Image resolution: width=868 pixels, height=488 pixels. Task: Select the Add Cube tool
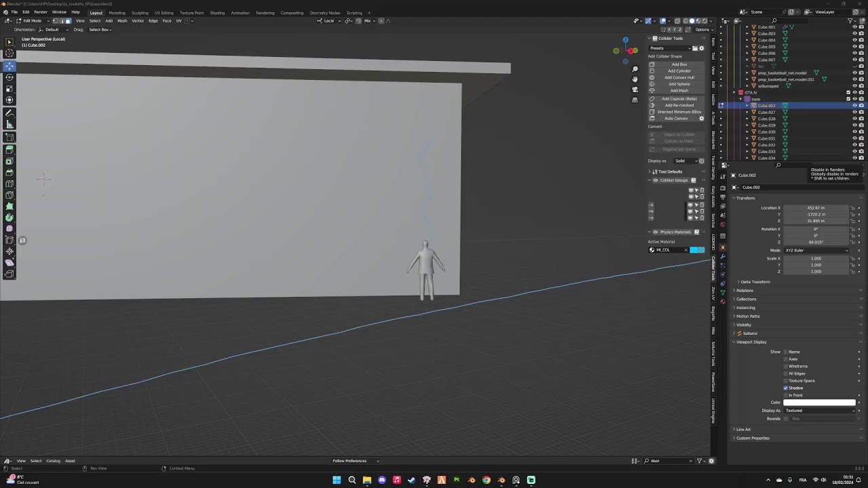(9, 138)
